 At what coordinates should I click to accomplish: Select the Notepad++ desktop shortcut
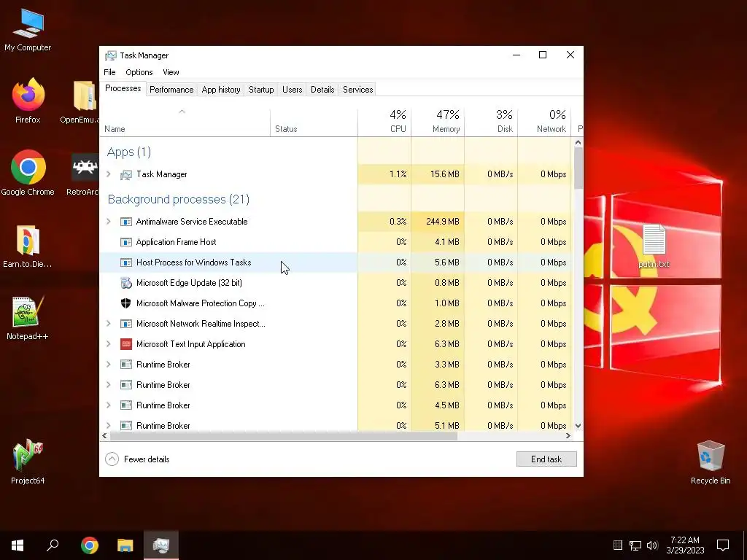coord(28,318)
